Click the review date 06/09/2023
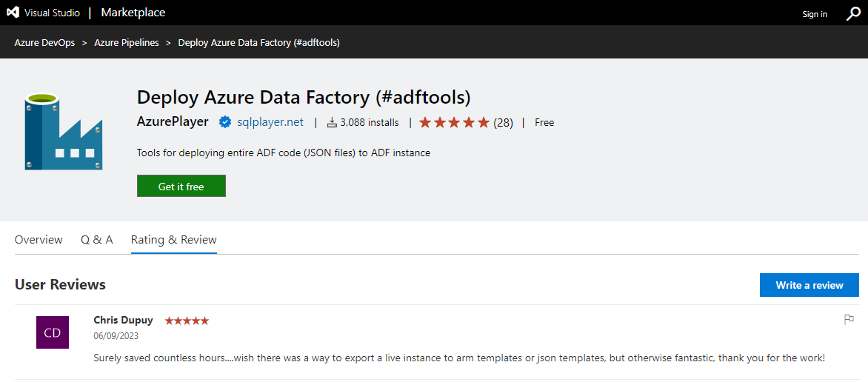This screenshot has height=382, width=868. pos(116,335)
